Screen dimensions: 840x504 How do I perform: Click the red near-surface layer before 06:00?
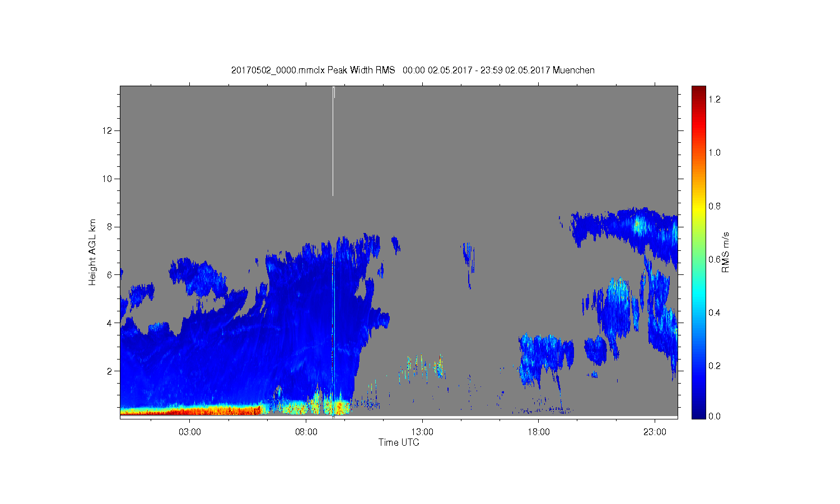tap(192, 411)
